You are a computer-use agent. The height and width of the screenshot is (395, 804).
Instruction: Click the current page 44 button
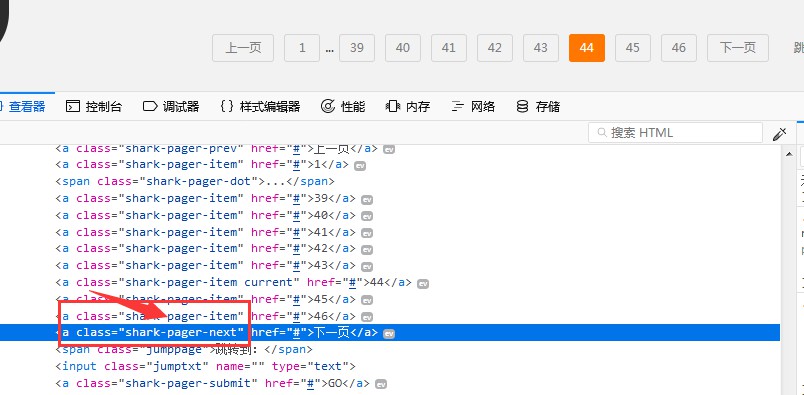(587, 48)
